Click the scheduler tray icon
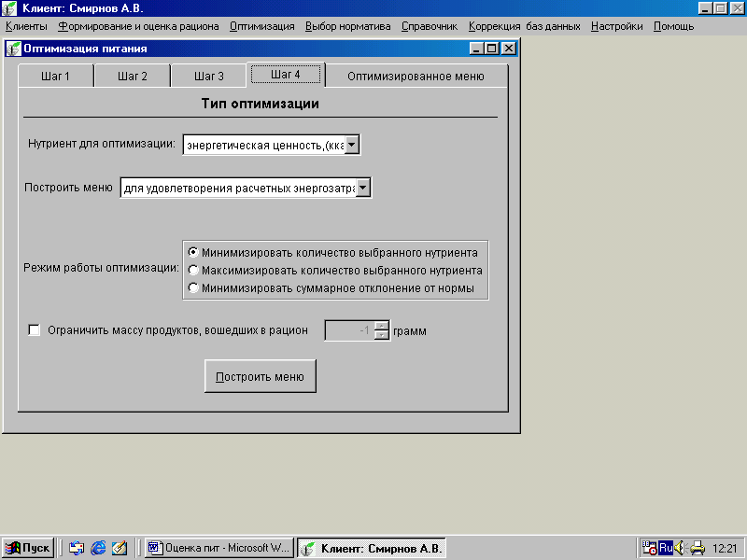This screenshot has width=747, height=560. (649, 548)
